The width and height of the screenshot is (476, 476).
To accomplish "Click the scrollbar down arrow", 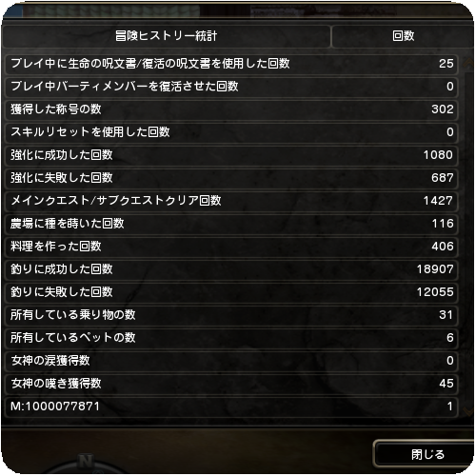I will click(467, 411).
